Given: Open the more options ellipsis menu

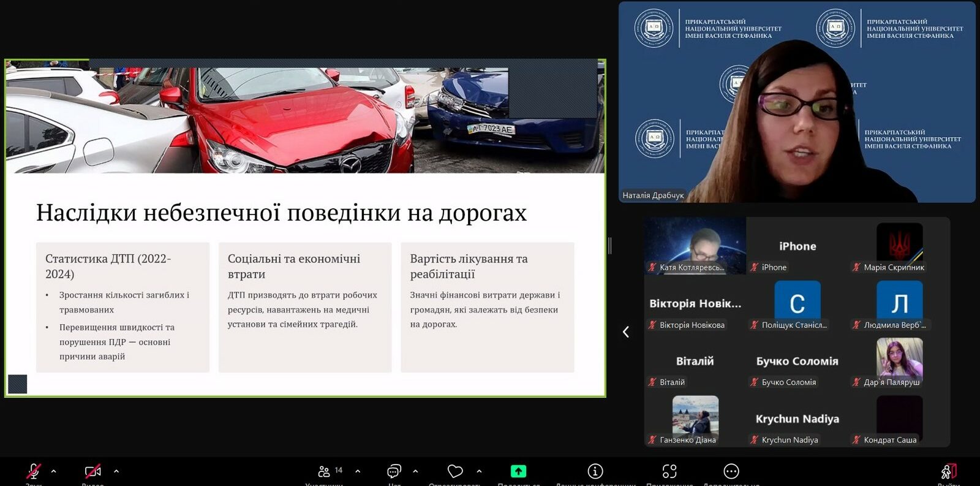Looking at the screenshot, I should pyautogui.click(x=731, y=471).
